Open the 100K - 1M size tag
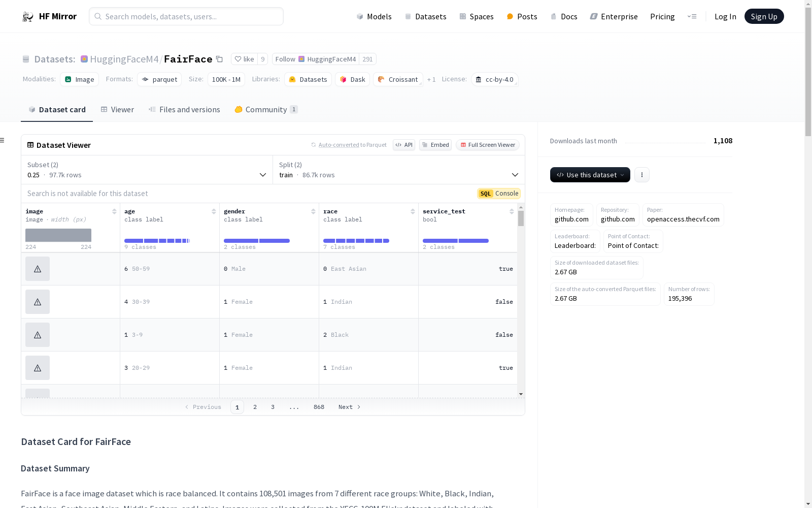812x508 pixels. [x=226, y=79]
